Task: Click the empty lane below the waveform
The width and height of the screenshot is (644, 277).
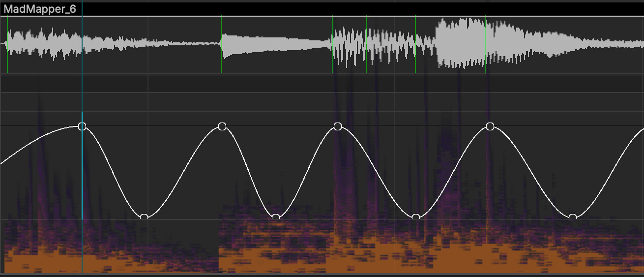Action: click(320, 83)
